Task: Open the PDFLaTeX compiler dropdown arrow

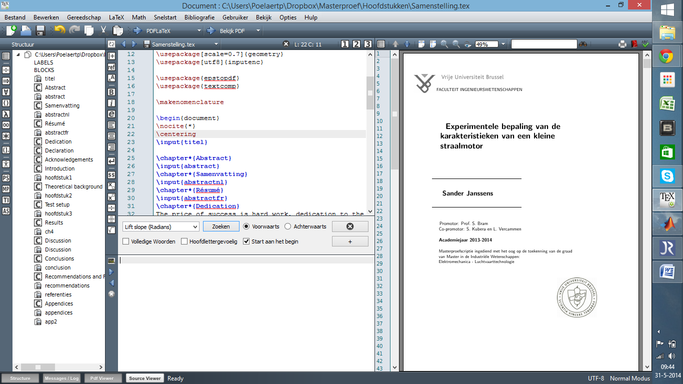Action: click(199, 30)
